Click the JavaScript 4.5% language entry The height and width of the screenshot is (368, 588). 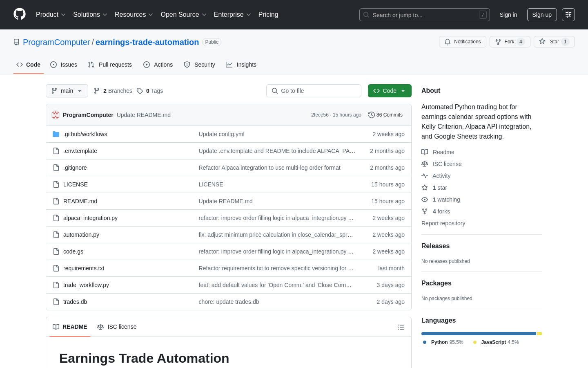496,342
